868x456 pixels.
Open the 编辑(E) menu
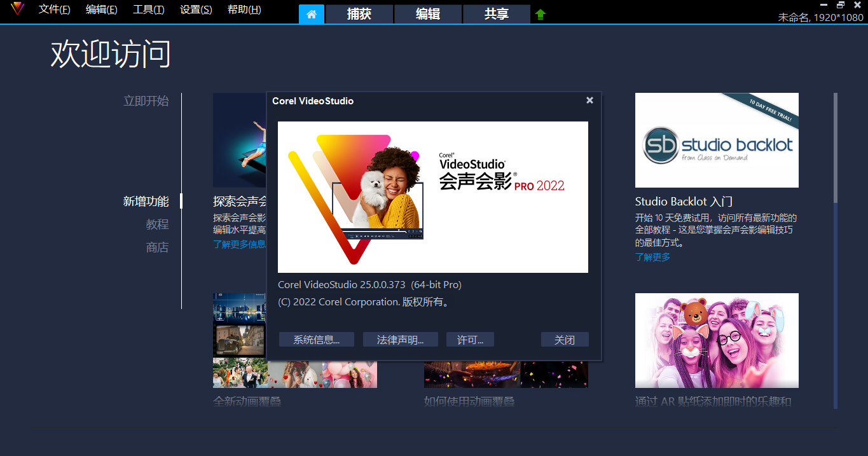[x=102, y=10]
